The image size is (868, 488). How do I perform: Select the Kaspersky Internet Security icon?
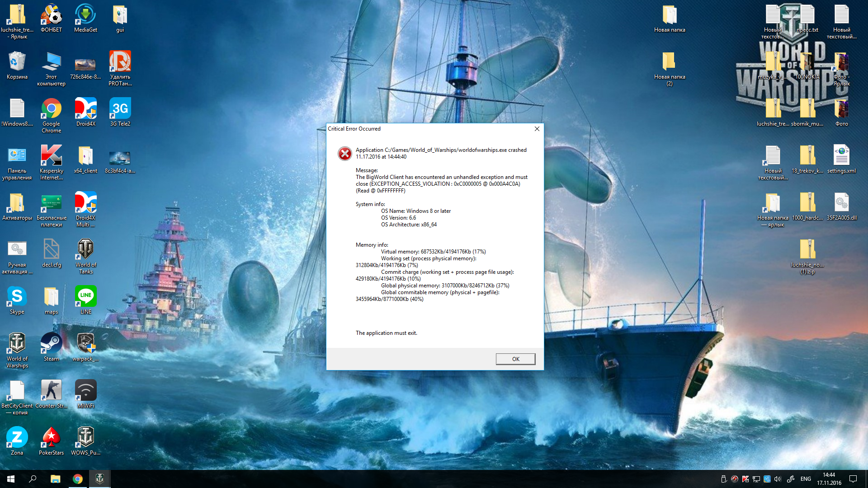(51, 162)
